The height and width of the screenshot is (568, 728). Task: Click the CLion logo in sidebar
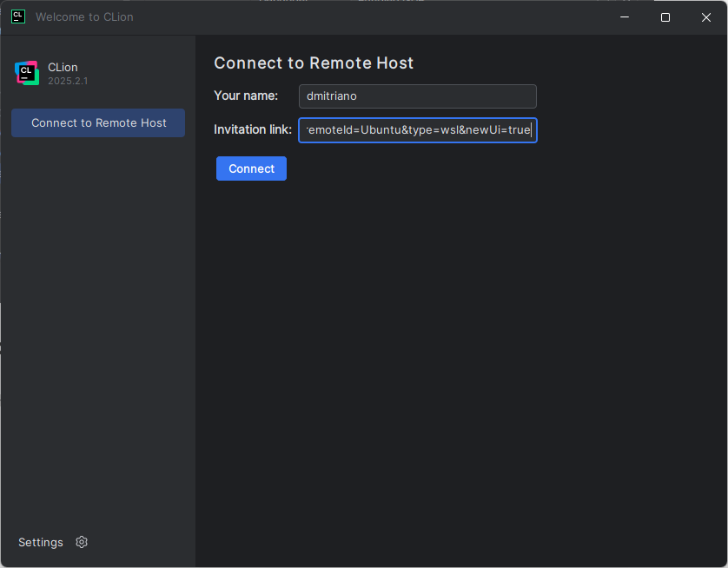27,73
